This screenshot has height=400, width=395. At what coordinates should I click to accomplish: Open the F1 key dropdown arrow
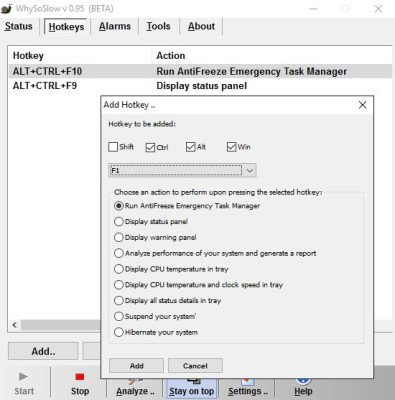tap(250, 171)
